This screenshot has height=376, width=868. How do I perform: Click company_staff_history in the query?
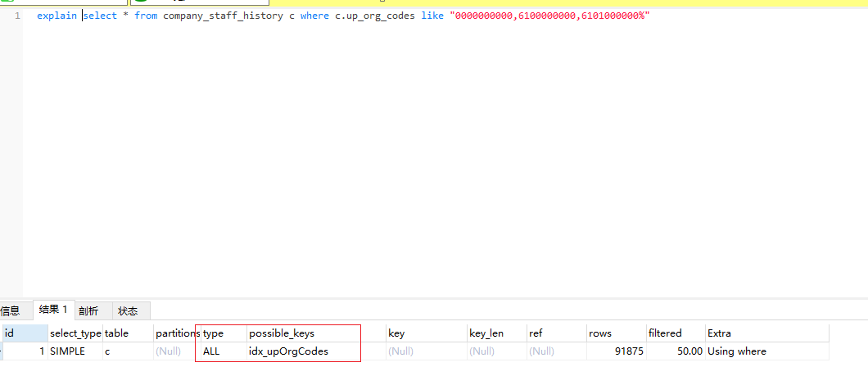pos(223,16)
